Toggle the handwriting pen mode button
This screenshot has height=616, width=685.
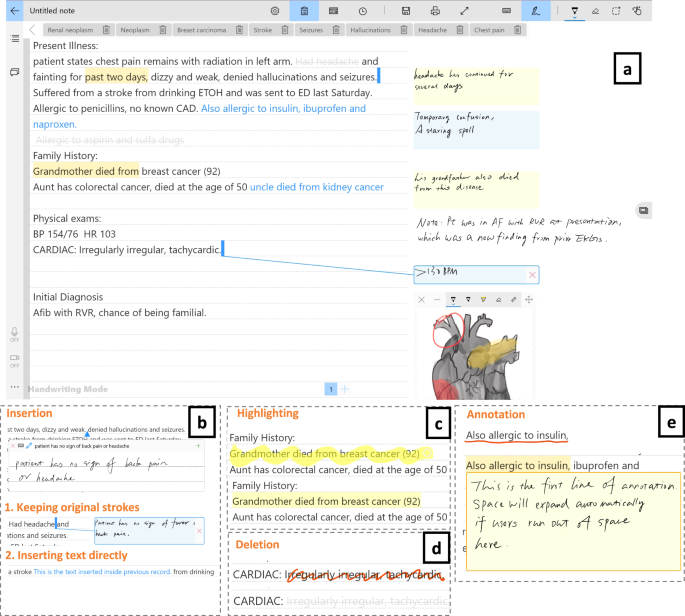point(536,10)
